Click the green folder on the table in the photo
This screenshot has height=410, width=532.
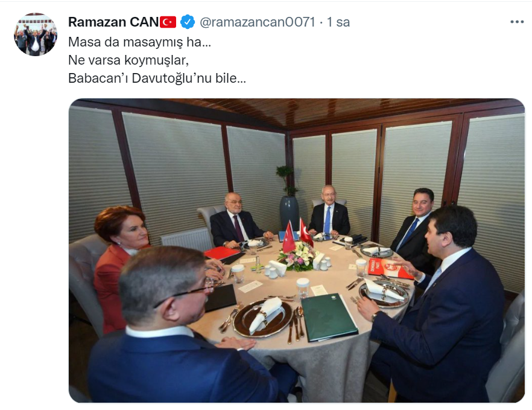pos(329,316)
